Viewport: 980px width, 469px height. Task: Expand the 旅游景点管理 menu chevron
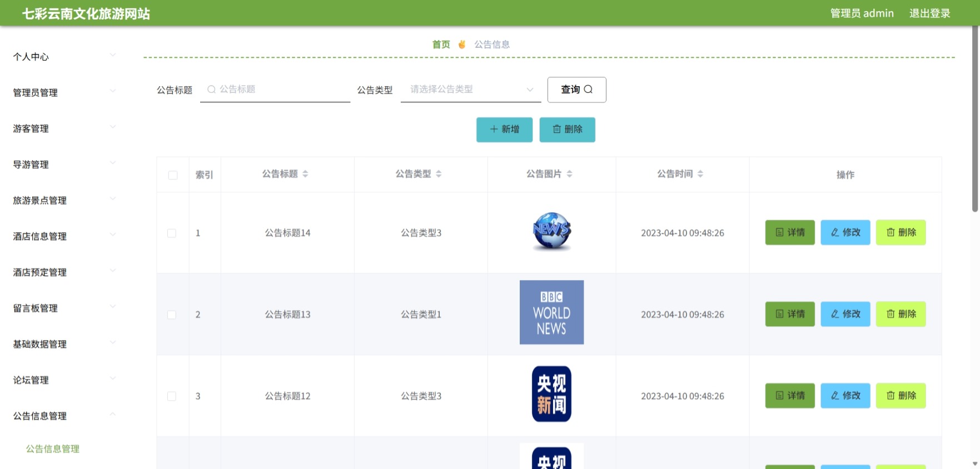(x=113, y=198)
